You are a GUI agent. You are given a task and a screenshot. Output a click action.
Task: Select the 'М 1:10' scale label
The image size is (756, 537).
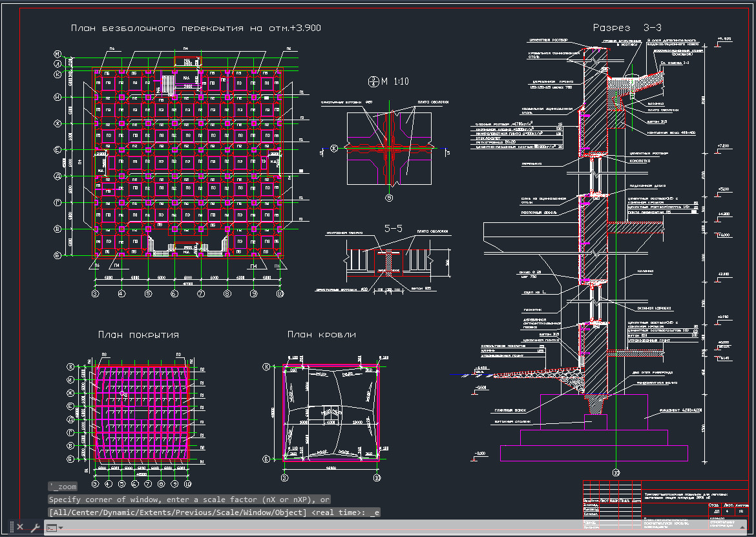coord(398,81)
